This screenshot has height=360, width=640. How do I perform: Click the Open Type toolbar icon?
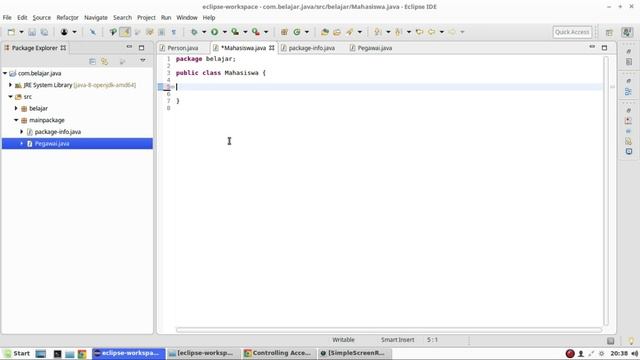pos(325,32)
